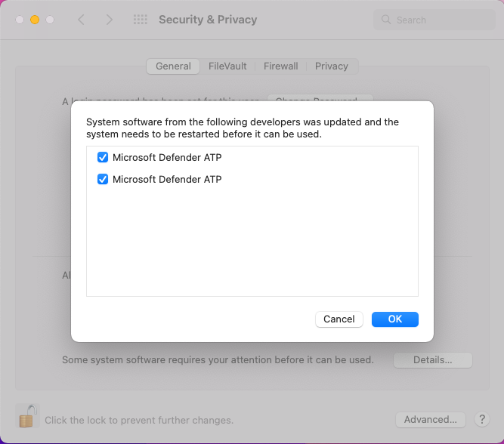Click inside the Search field
Screen dimensions: 504x444
[434, 20]
